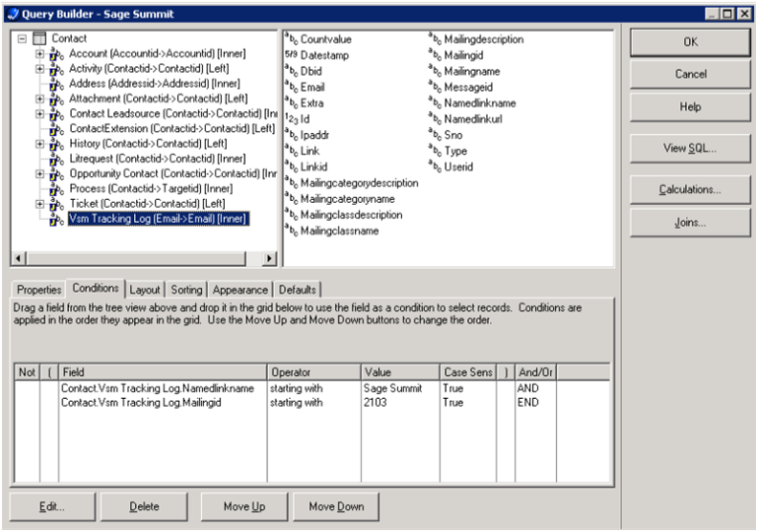This screenshot has width=757, height=532.
Task: Click the text-type icon beside Ipaddr
Action: [x=291, y=135]
